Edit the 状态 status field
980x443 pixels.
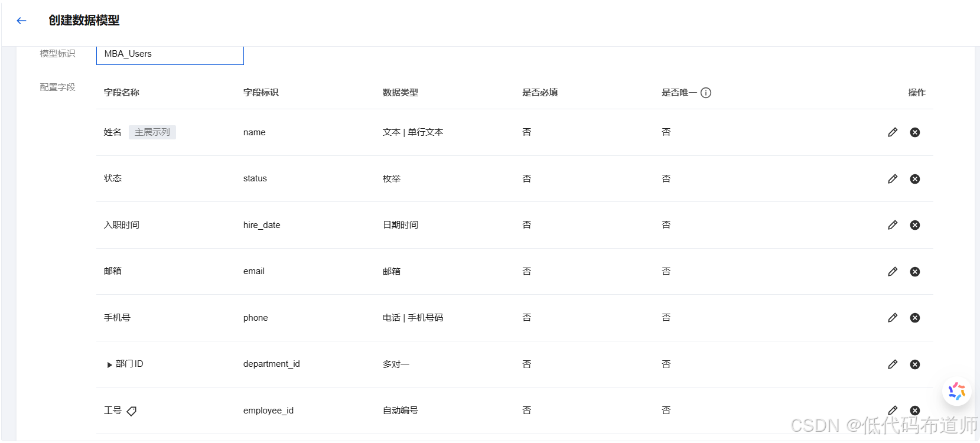point(893,179)
